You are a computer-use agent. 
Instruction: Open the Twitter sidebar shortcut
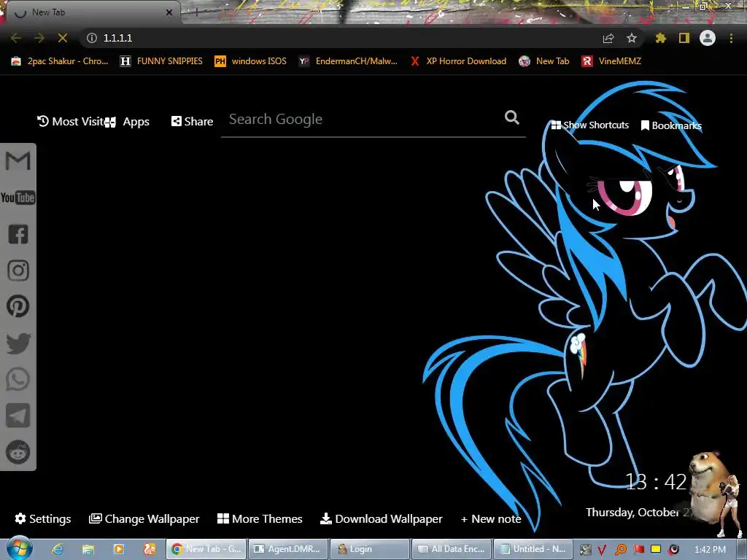coord(18,343)
